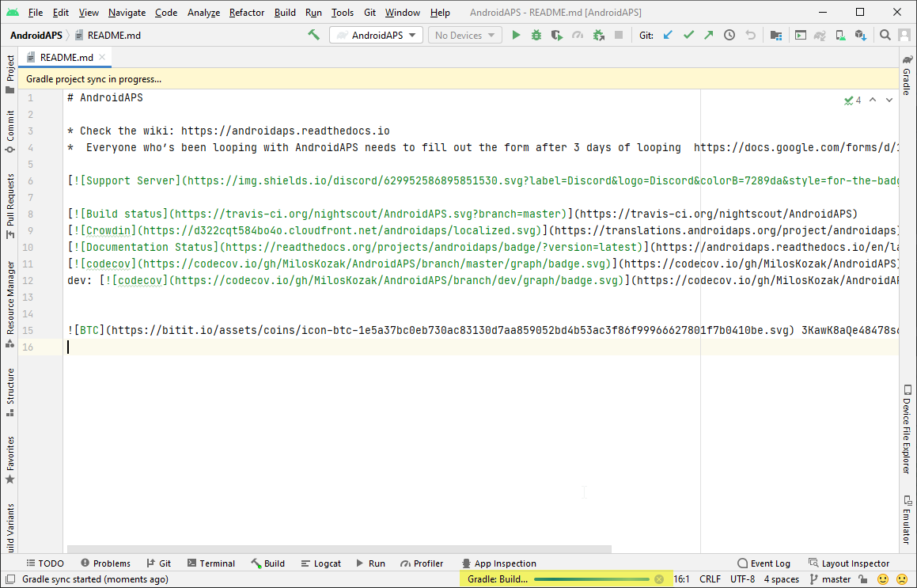
Task: Open the Profiler tool window
Action: [422, 563]
